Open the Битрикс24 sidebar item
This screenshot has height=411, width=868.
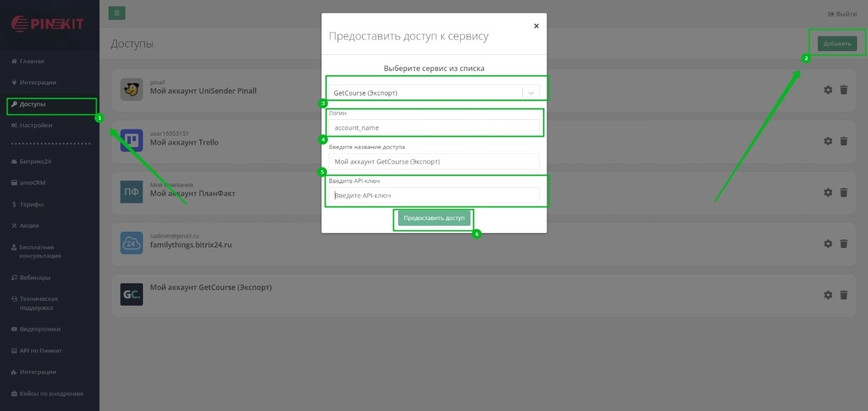point(35,162)
